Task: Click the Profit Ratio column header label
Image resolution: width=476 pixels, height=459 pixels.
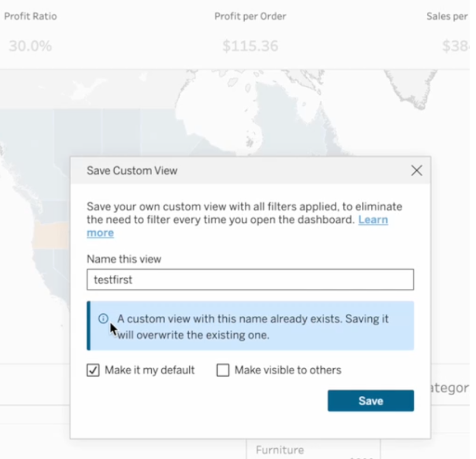Action: pos(30,16)
